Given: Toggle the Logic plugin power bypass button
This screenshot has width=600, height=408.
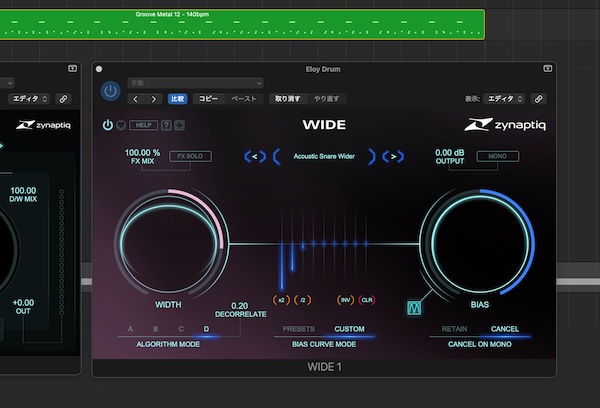Looking at the screenshot, I should [110, 91].
